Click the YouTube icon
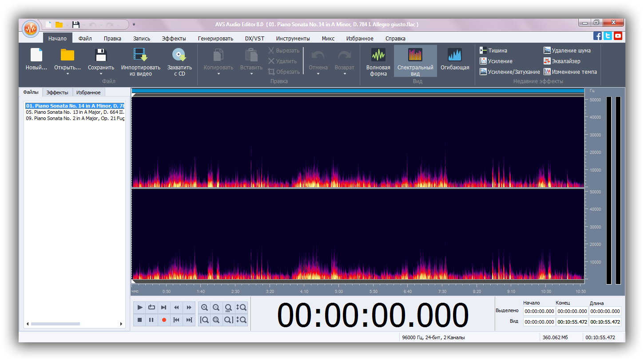The width and height of the screenshot is (644, 361). pyautogui.click(x=618, y=36)
